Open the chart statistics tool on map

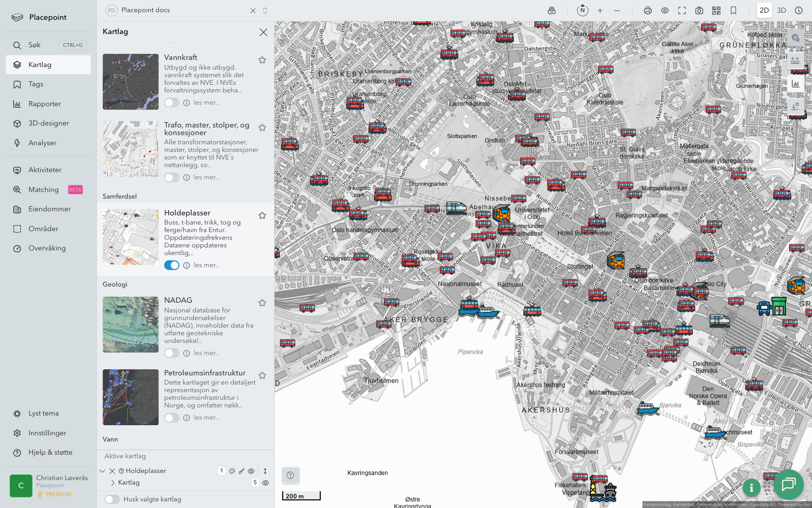pyautogui.click(x=795, y=84)
